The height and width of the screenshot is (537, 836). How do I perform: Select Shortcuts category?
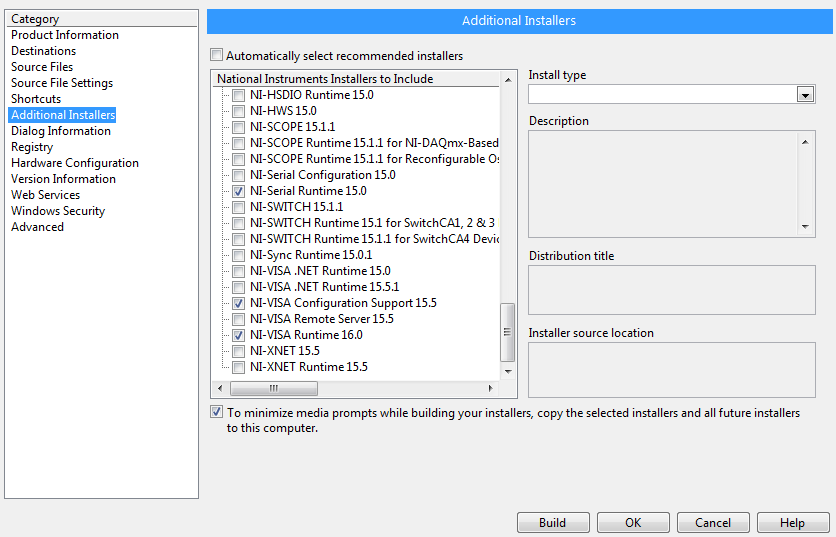point(36,99)
